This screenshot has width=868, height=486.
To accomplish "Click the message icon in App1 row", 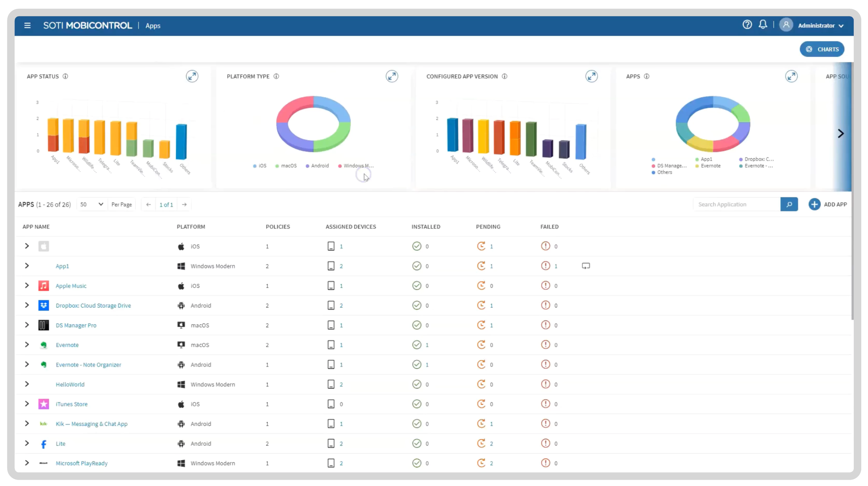I will coord(586,266).
